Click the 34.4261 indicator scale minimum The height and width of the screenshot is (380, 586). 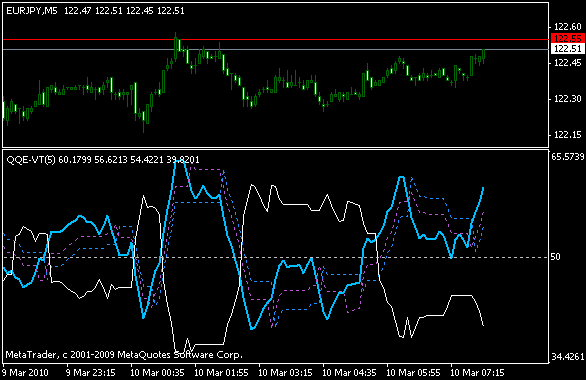click(x=568, y=357)
